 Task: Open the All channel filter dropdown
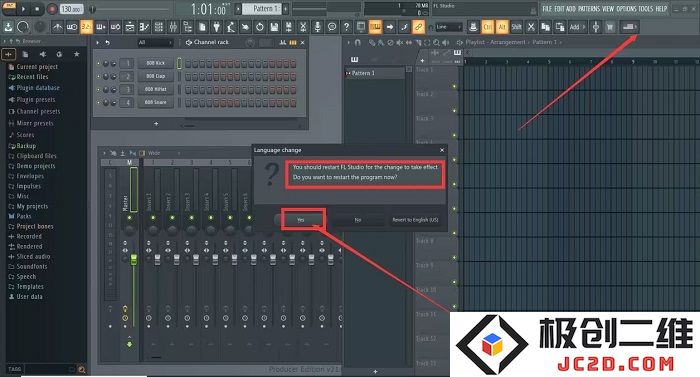(154, 42)
